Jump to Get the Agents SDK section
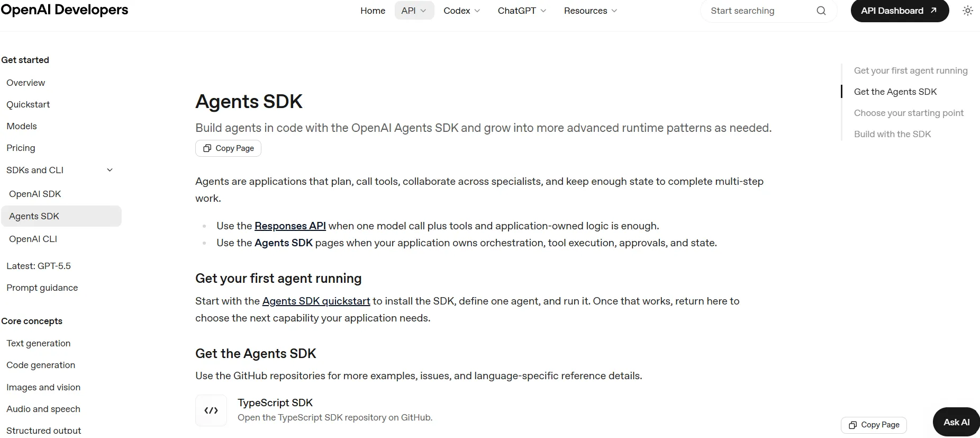This screenshot has height=438, width=980. point(895,92)
